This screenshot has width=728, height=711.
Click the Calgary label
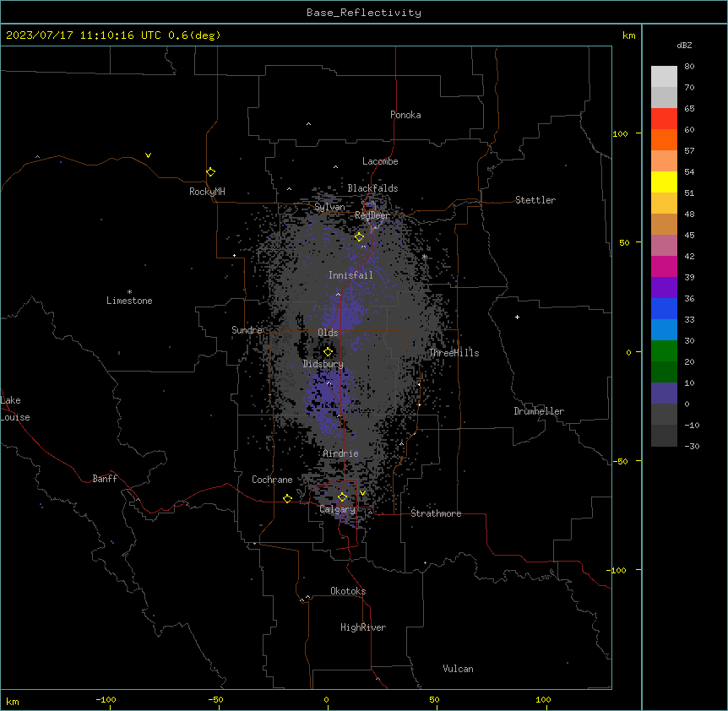coord(338,509)
